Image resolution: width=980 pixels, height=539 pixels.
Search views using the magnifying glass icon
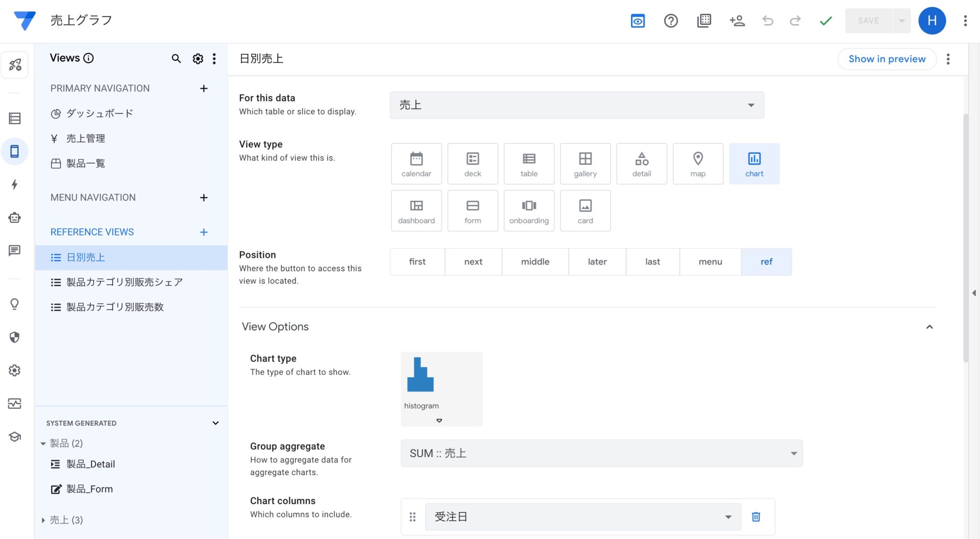click(x=176, y=58)
